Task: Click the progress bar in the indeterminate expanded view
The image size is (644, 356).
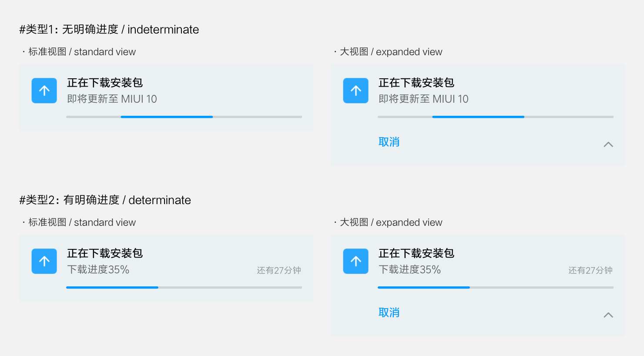Action: point(496,117)
